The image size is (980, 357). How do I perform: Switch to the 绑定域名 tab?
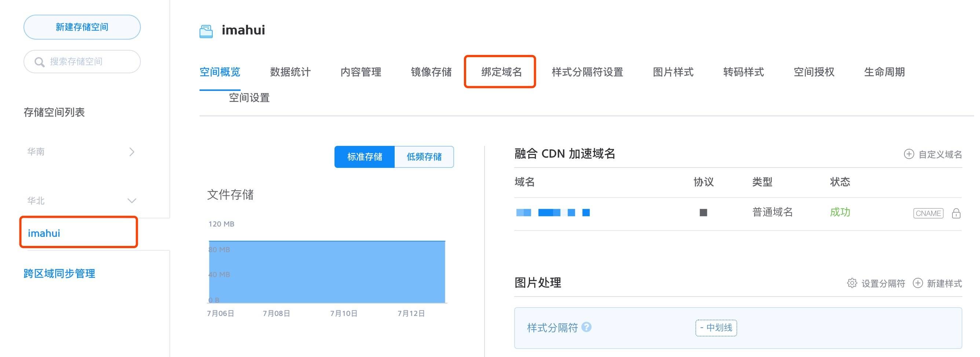pyautogui.click(x=501, y=72)
